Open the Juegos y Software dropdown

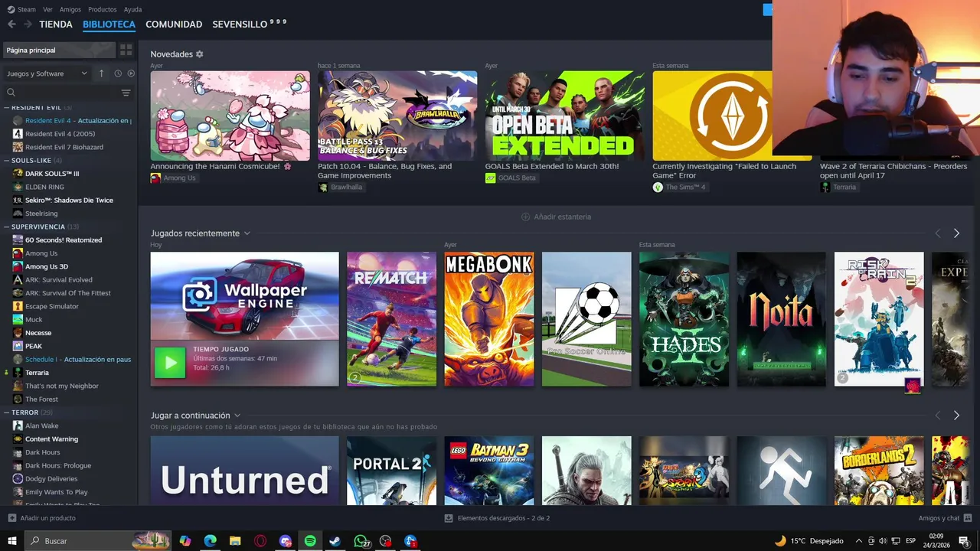(47, 73)
